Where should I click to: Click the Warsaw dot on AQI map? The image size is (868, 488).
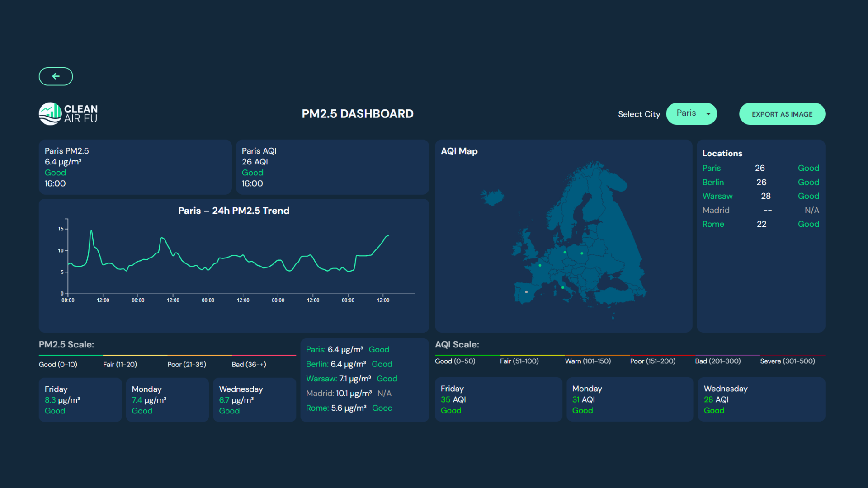(582, 253)
